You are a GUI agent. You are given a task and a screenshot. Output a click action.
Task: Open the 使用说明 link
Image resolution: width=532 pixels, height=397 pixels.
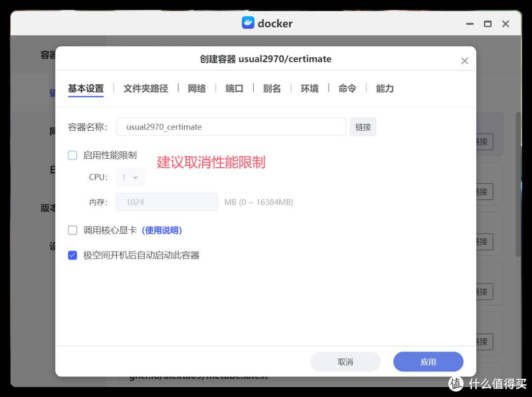162,230
